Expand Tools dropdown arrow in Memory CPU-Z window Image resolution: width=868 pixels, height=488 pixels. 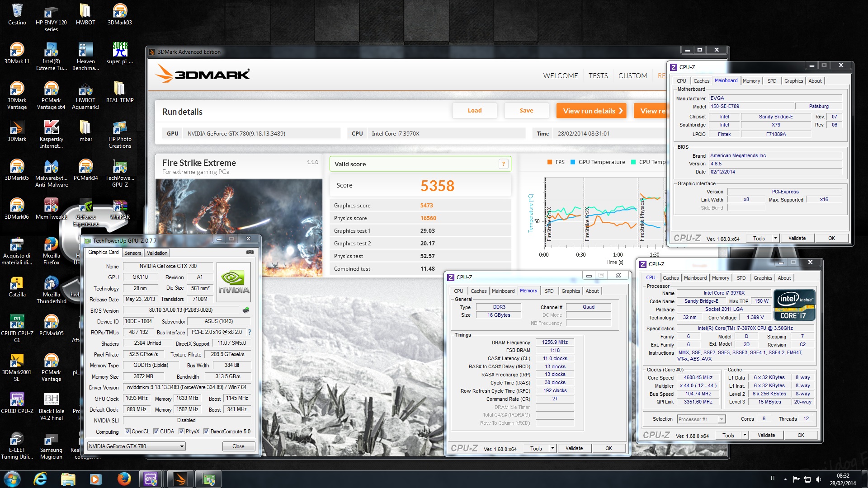(552, 448)
